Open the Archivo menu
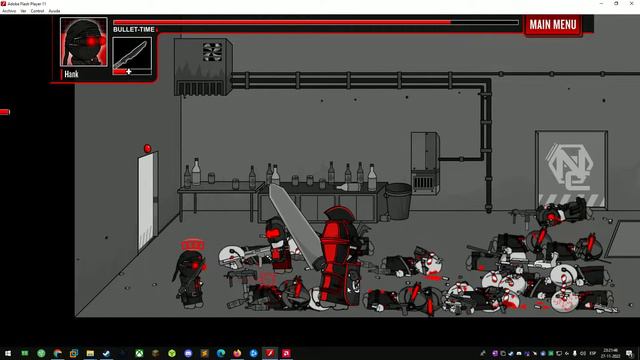 tap(9, 11)
